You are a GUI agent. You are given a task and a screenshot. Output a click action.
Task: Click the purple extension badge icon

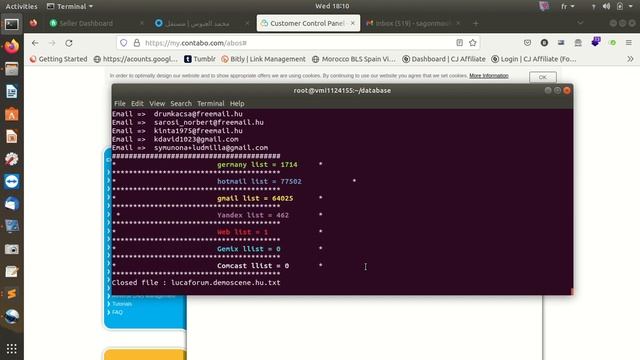click(596, 42)
